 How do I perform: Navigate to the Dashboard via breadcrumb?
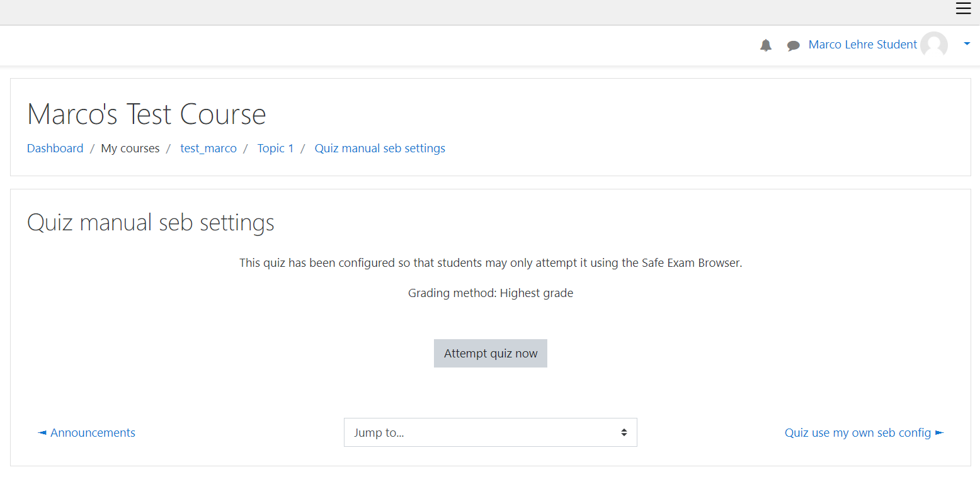[55, 148]
